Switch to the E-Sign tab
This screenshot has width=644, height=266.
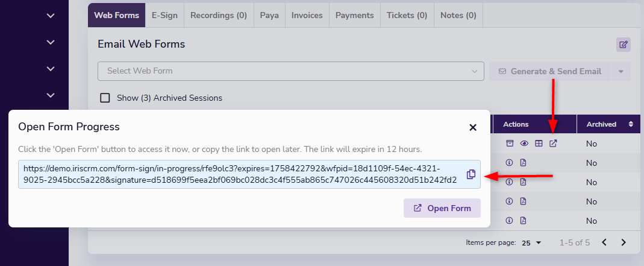coord(164,15)
